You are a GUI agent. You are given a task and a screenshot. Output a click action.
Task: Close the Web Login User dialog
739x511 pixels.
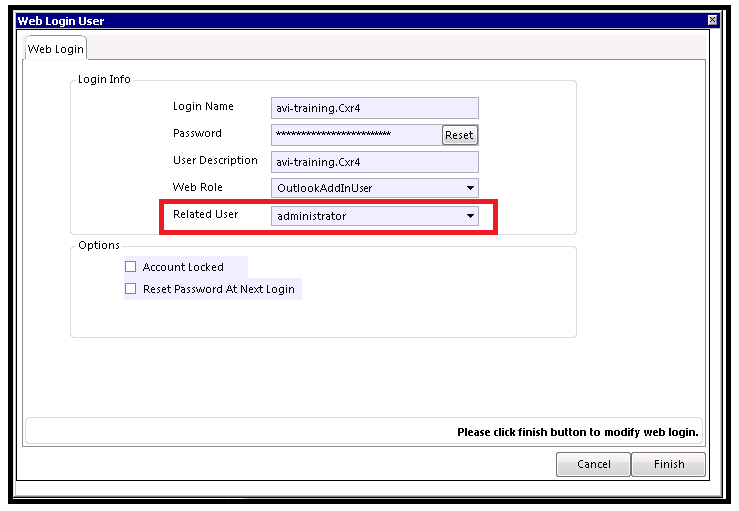pyautogui.click(x=712, y=20)
